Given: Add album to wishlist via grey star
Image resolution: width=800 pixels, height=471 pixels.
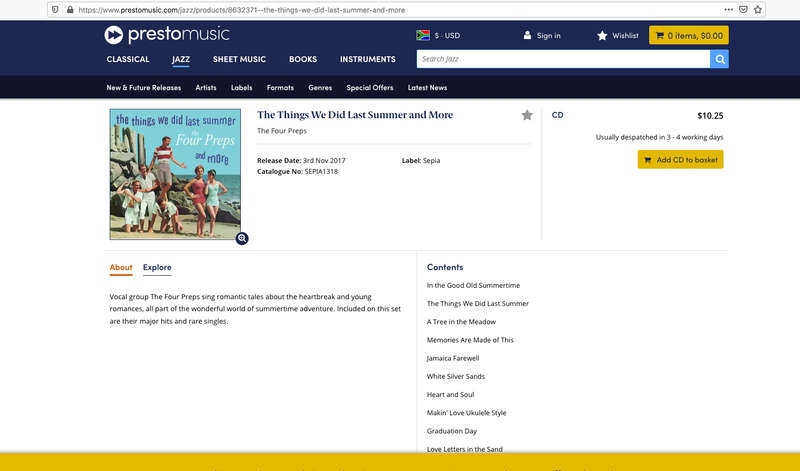Looking at the screenshot, I should pos(527,115).
